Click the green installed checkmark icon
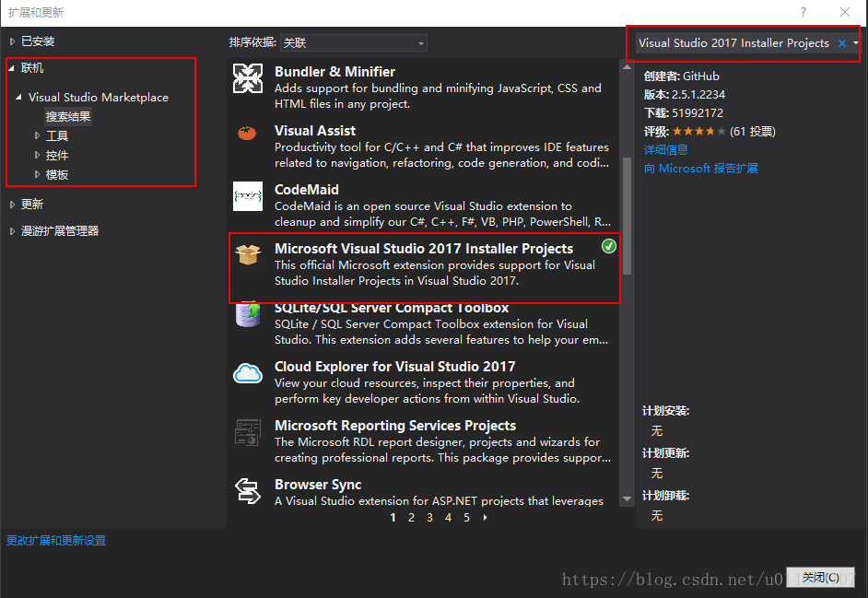Image resolution: width=868 pixels, height=598 pixels. click(609, 246)
